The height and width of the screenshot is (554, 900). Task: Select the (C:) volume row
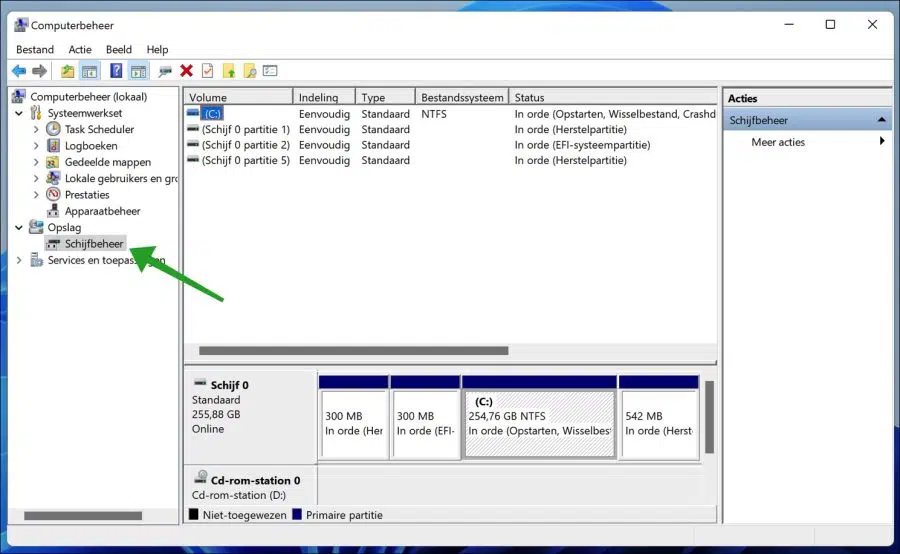tap(451, 114)
